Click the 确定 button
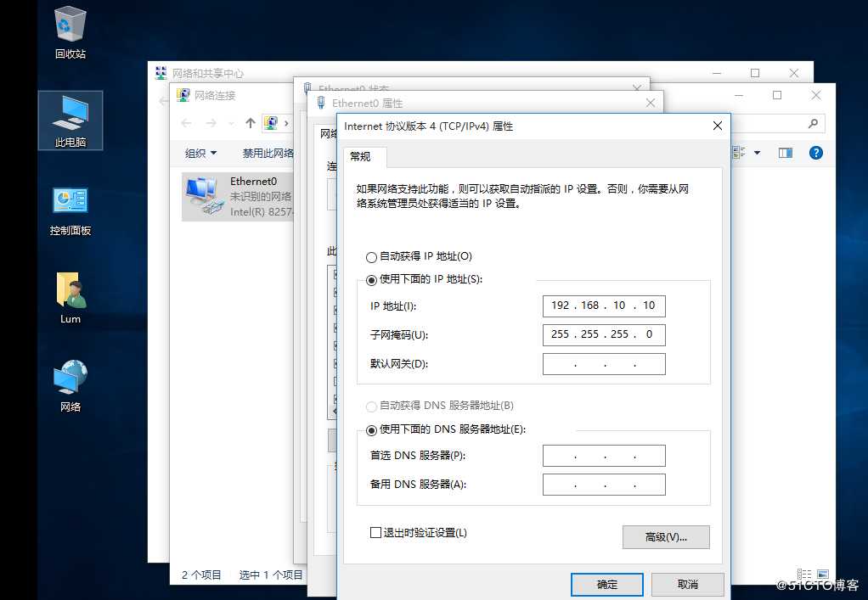868x600 pixels. pos(607,585)
